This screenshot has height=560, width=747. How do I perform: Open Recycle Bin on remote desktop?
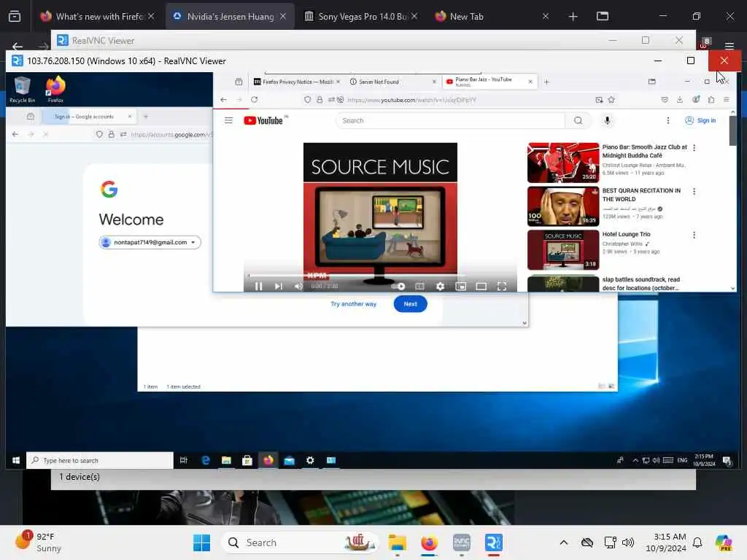click(x=22, y=90)
